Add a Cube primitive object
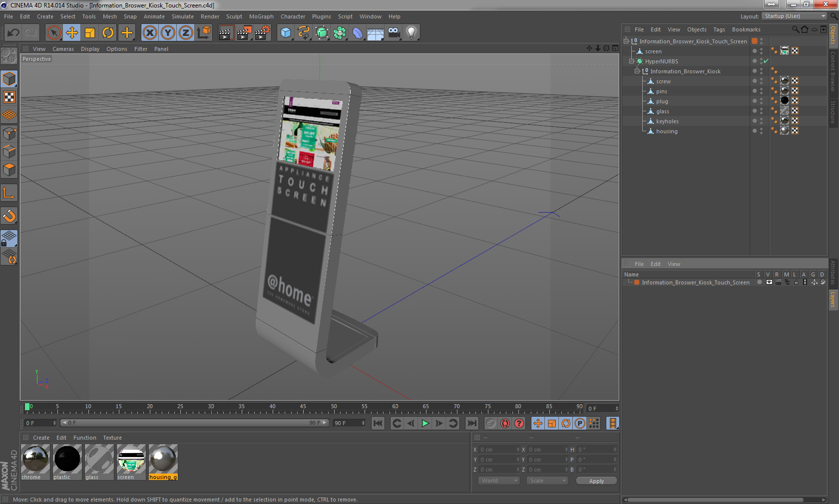Viewport: 839px width, 504px height. [x=286, y=33]
